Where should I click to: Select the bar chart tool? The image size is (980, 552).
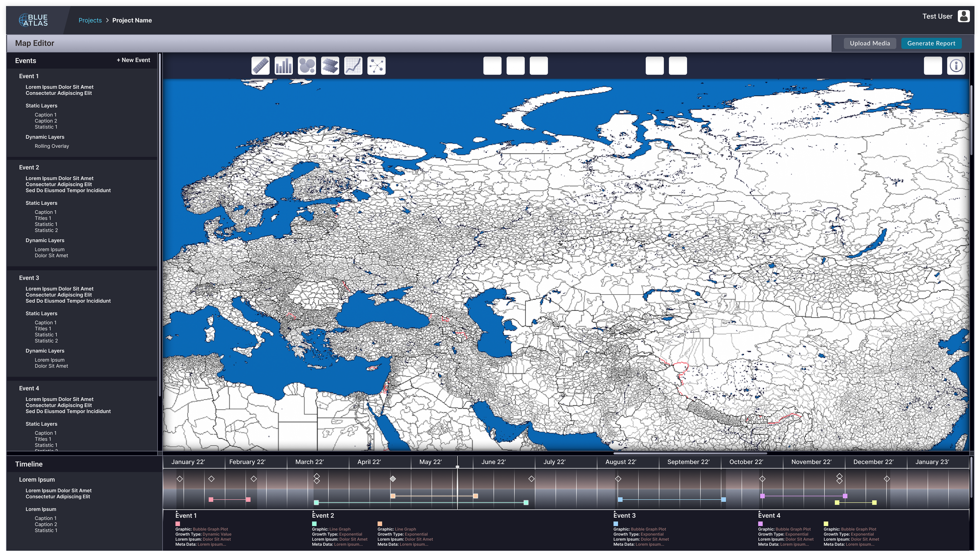click(284, 65)
